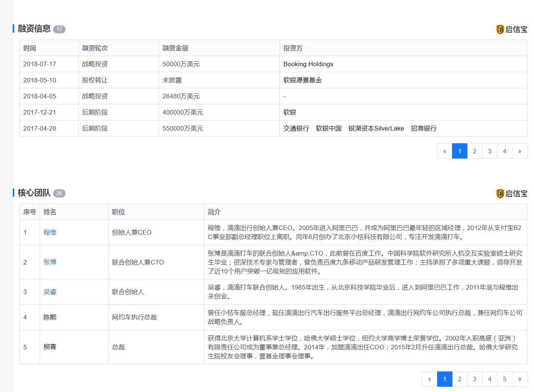Click the count badge 17

click(x=59, y=29)
